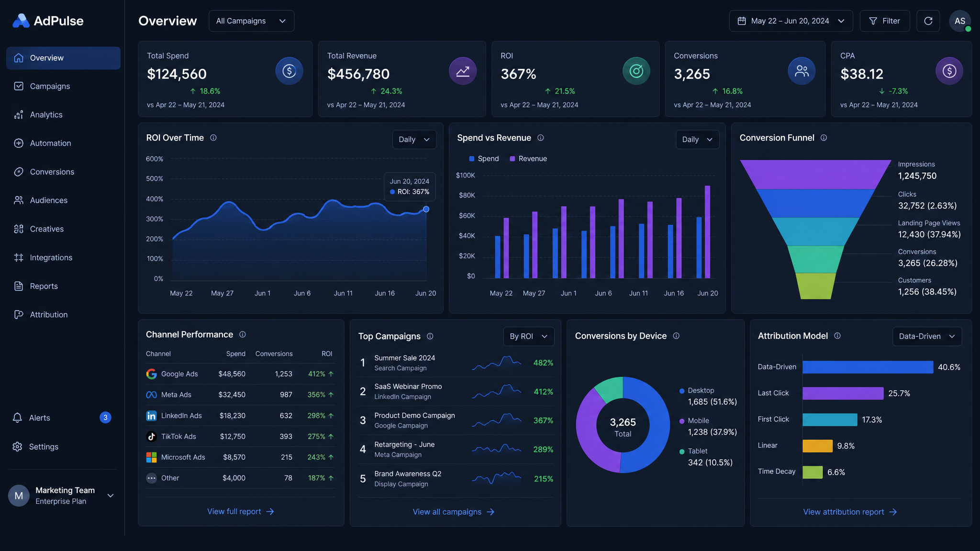Go to Overview in the sidebar
The image size is (980, 551).
63,58
